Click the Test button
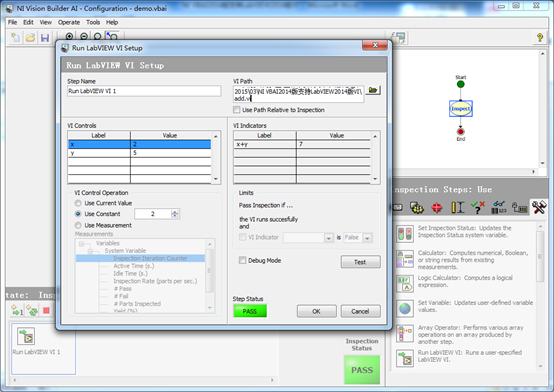554x392 pixels. point(360,262)
